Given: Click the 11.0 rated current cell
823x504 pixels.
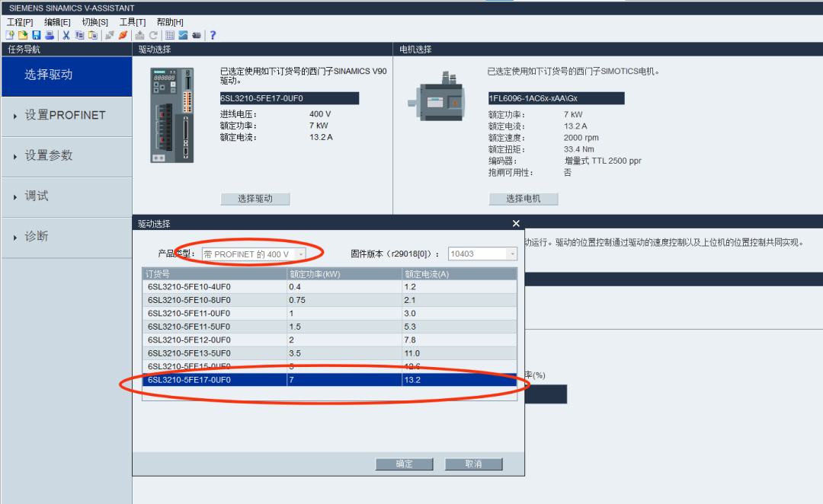Looking at the screenshot, I should coord(460,353).
